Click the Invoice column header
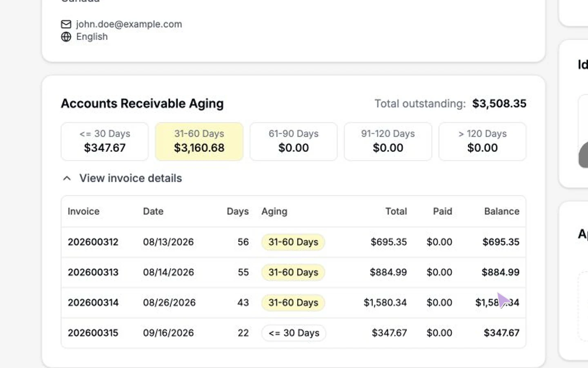This screenshot has height=368, width=588. pyautogui.click(x=84, y=211)
